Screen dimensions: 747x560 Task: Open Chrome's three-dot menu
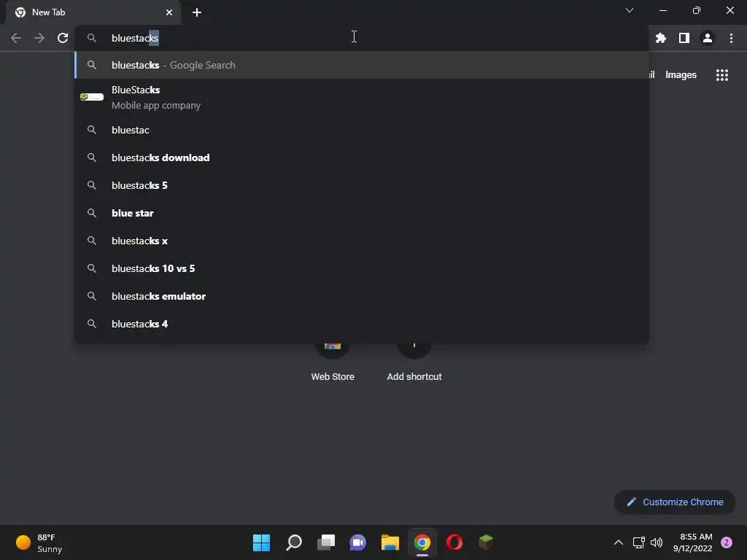coord(731,38)
